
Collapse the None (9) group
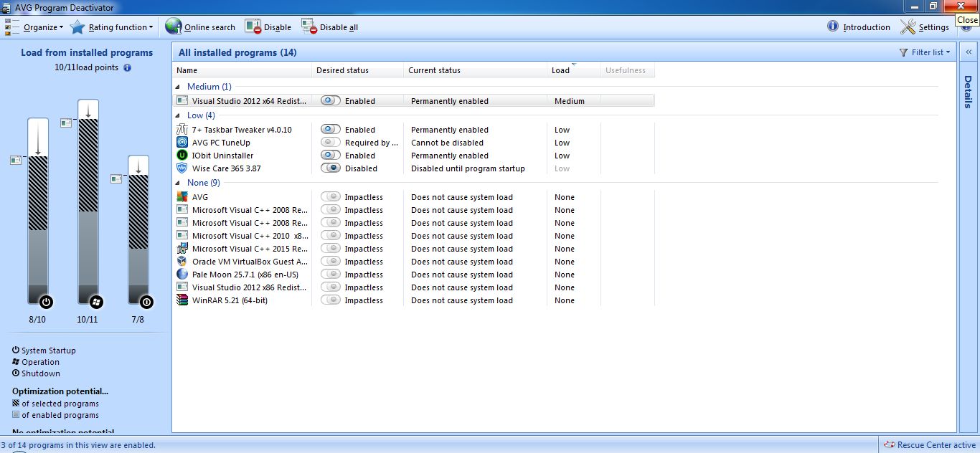pos(178,183)
